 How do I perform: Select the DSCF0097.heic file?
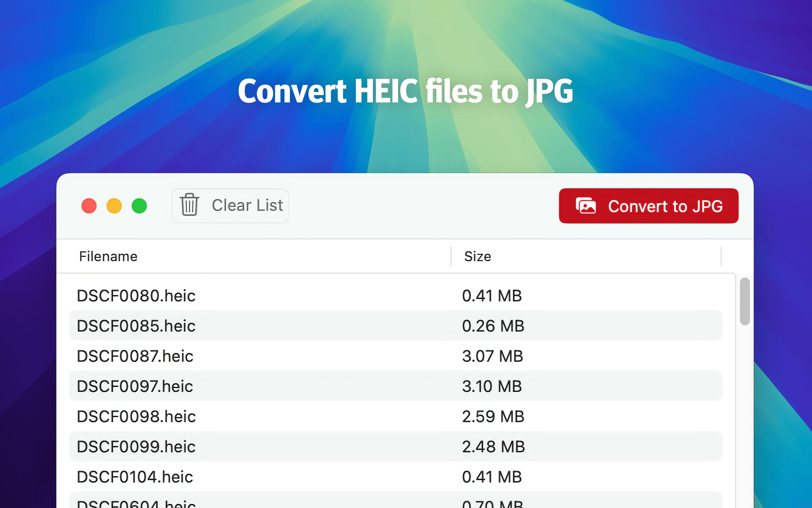(x=396, y=386)
